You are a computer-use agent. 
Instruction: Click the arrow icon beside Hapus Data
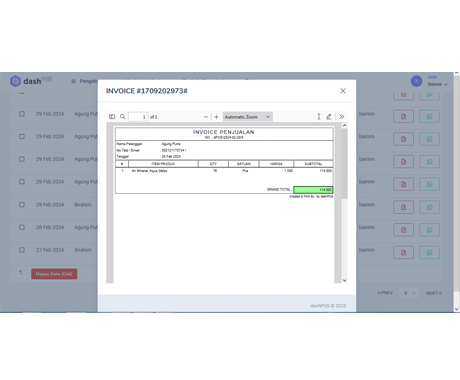pos(21,272)
